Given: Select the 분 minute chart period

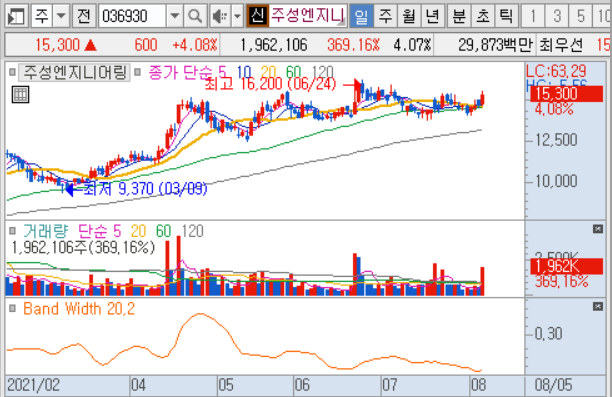Looking at the screenshot, I should pyautogui.click(x=459, y=16).
